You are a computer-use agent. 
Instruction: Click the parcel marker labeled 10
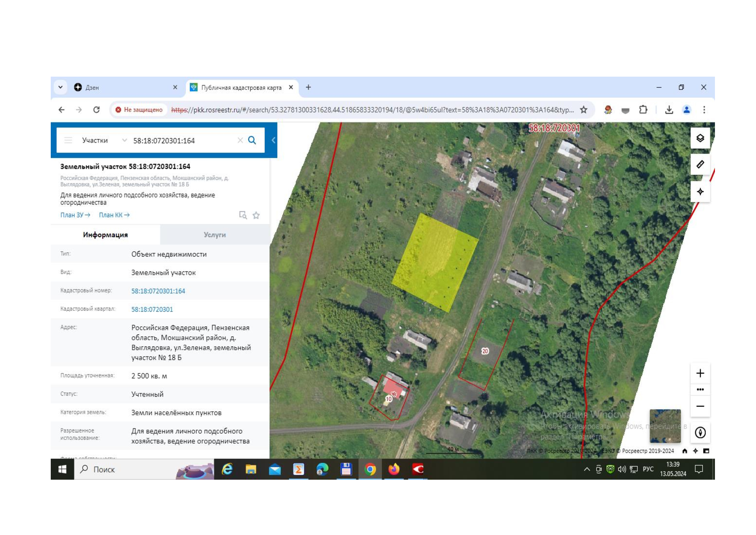click(389, 399)
